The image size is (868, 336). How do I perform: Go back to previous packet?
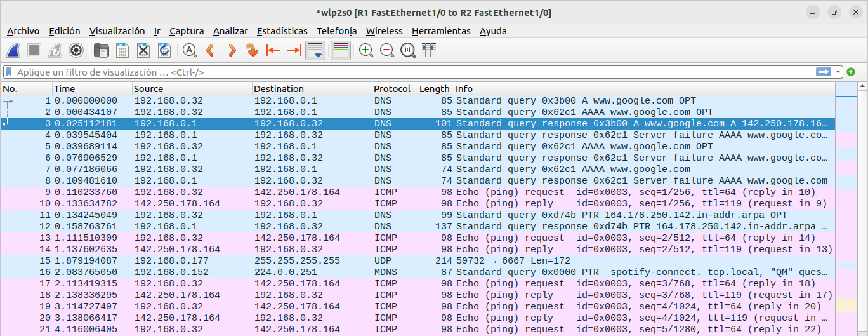point(210,50)
